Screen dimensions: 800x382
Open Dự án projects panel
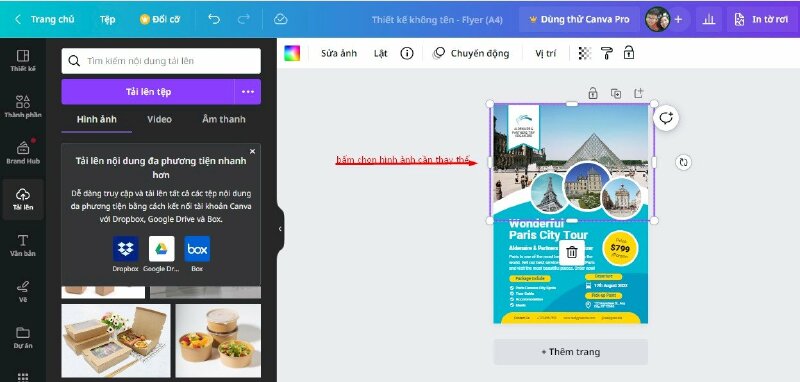[x=22, y=338]
